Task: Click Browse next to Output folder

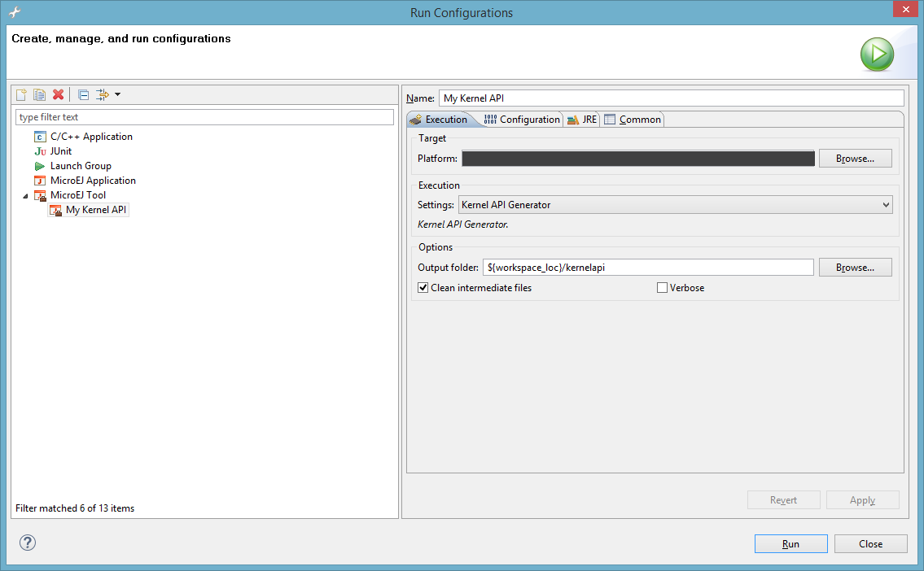Action: point(855,268)
